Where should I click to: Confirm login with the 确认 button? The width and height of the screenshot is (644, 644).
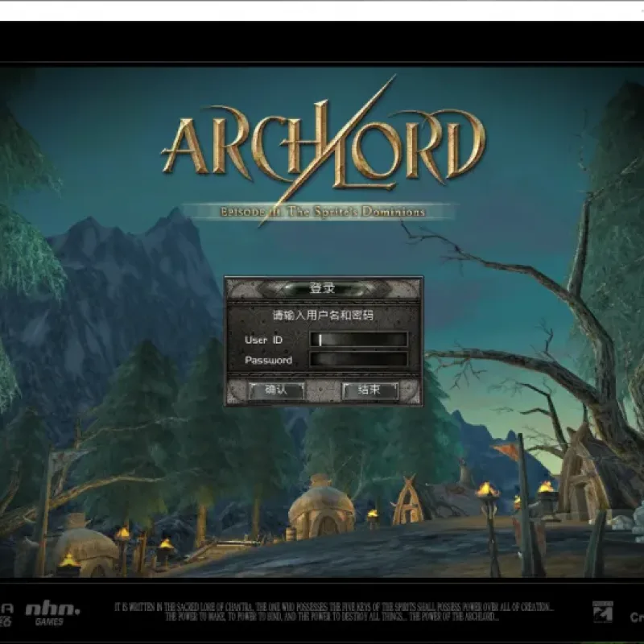click(x=276, y=390)
